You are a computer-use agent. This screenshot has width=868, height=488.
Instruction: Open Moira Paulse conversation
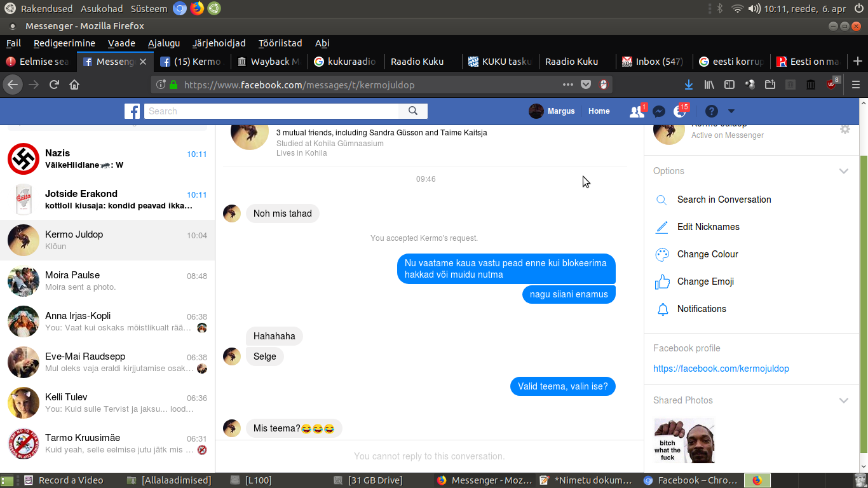[x=107, y=281]
